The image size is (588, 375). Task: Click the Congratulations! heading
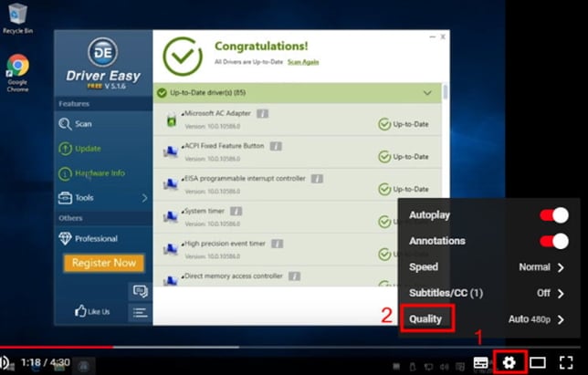261,47
